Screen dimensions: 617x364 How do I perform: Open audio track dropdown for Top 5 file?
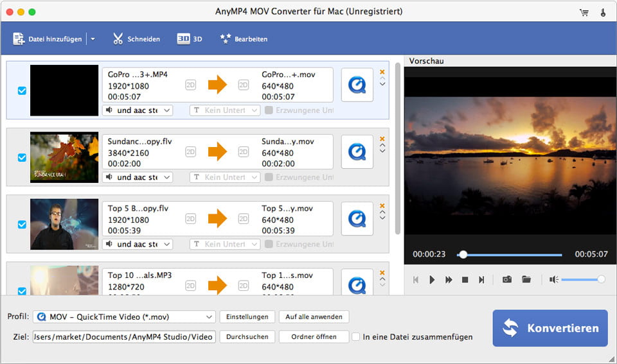point(138,244)
